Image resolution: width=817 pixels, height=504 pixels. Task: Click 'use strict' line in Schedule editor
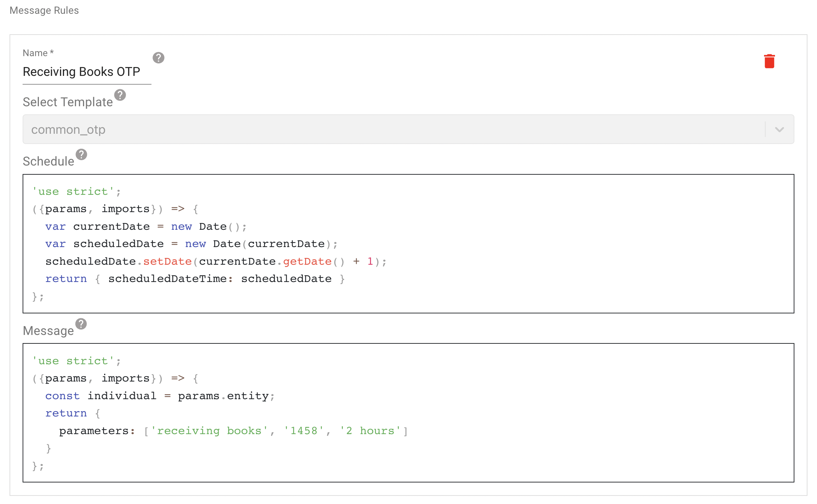[76, 192]
